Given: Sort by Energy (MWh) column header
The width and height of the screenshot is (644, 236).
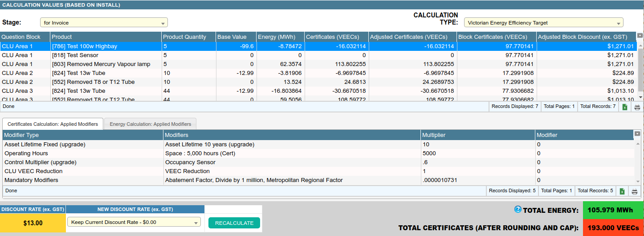Looking at the screenshot, I should (273, 37).
